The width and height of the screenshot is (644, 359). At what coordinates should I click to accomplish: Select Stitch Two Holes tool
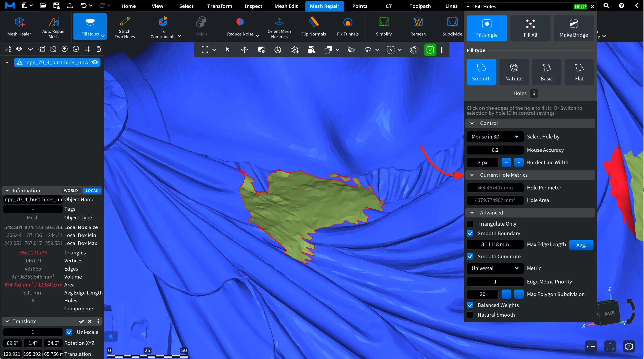tap(125, 27)
